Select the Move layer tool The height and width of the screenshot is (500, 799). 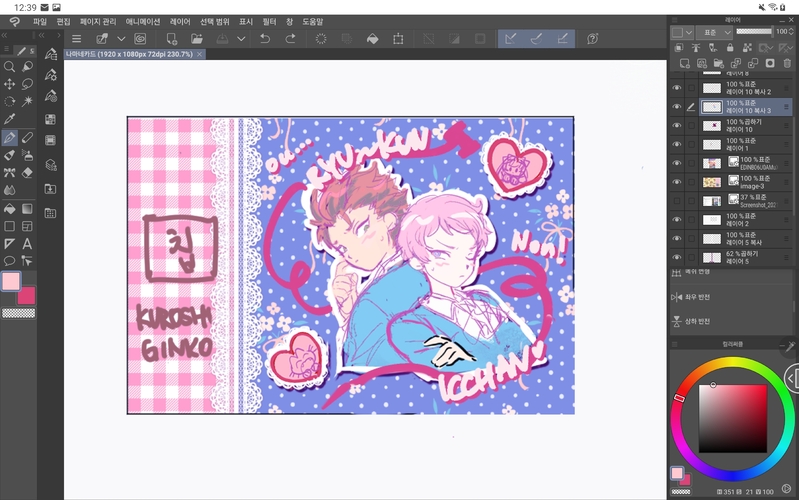click(x=10, y=84)
